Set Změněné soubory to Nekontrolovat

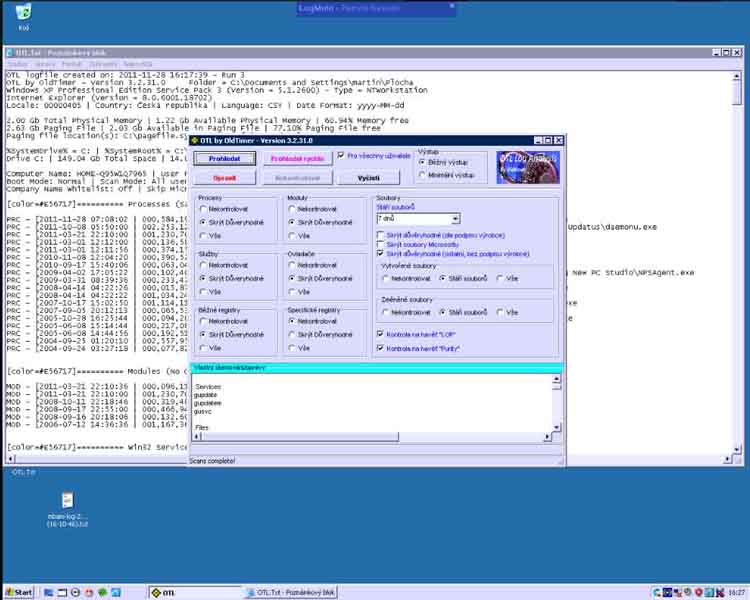(x=386, y=312)
